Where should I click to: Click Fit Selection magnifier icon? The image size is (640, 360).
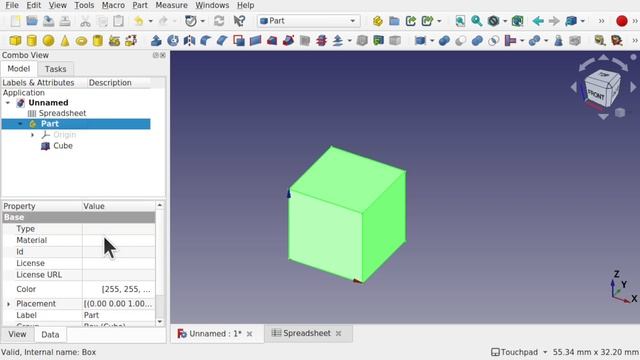coord(476,21)
